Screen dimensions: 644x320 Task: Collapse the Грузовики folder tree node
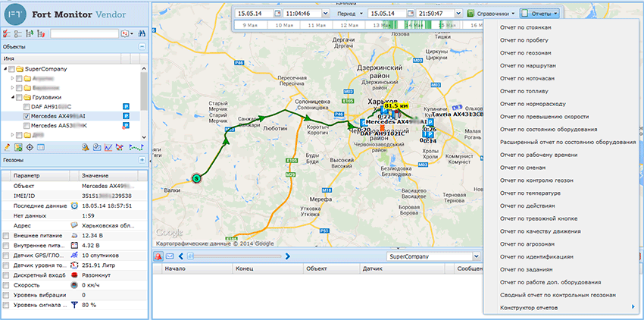(11, 97)
